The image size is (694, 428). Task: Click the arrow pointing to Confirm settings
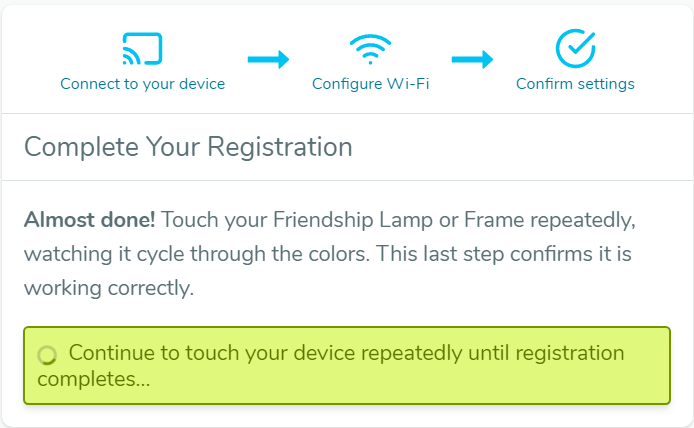(x=472, y=59)
